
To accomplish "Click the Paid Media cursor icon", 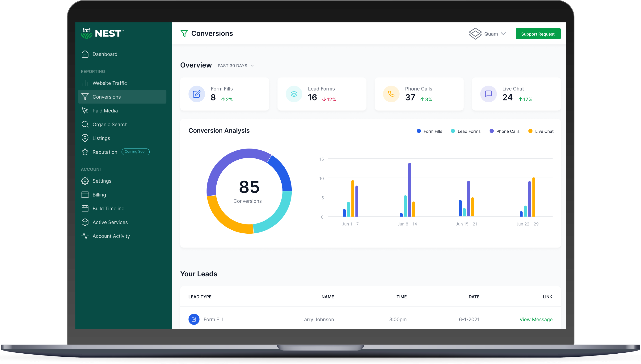I will click(85, 111).
